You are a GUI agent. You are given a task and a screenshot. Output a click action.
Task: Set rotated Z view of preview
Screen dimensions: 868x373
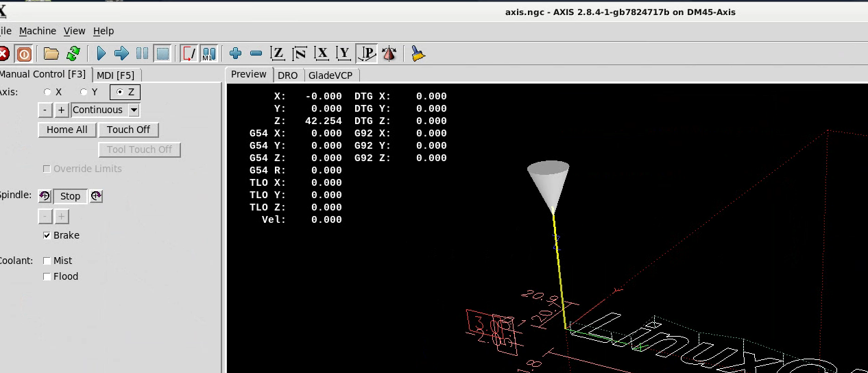point(300,53)
